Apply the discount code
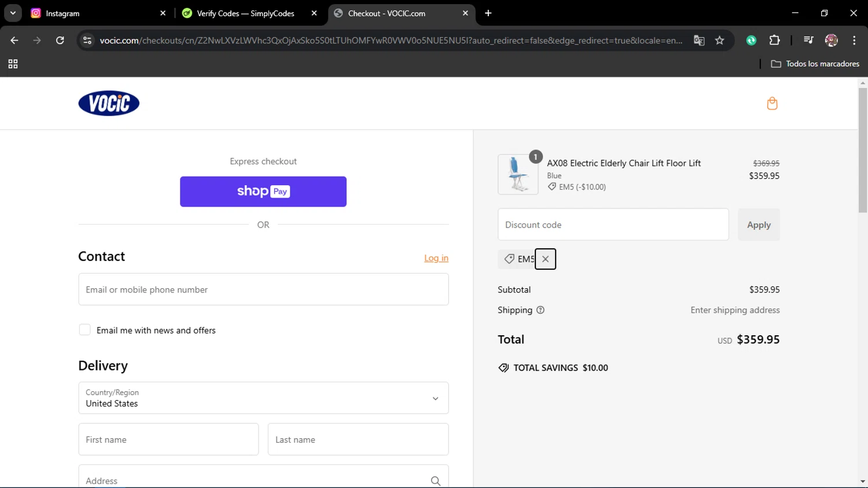This screenshot has height=488, width=868. (x=759, y=225)
